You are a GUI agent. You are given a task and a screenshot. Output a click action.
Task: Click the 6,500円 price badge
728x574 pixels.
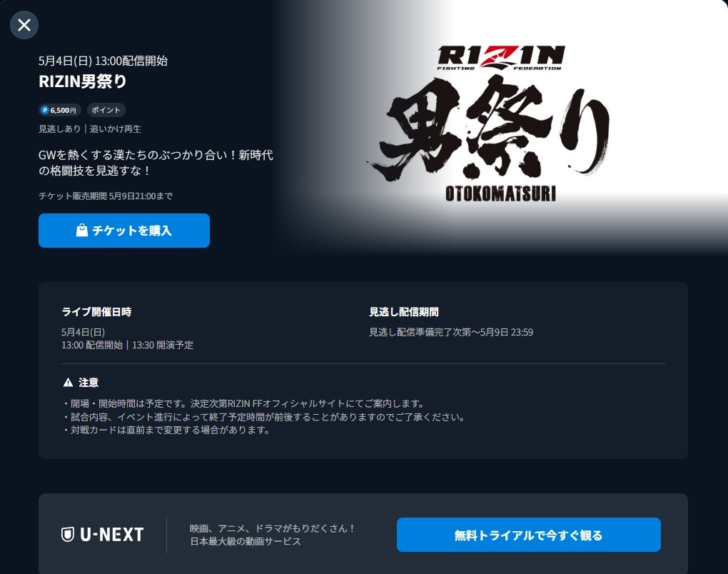[x=60, y=110]
